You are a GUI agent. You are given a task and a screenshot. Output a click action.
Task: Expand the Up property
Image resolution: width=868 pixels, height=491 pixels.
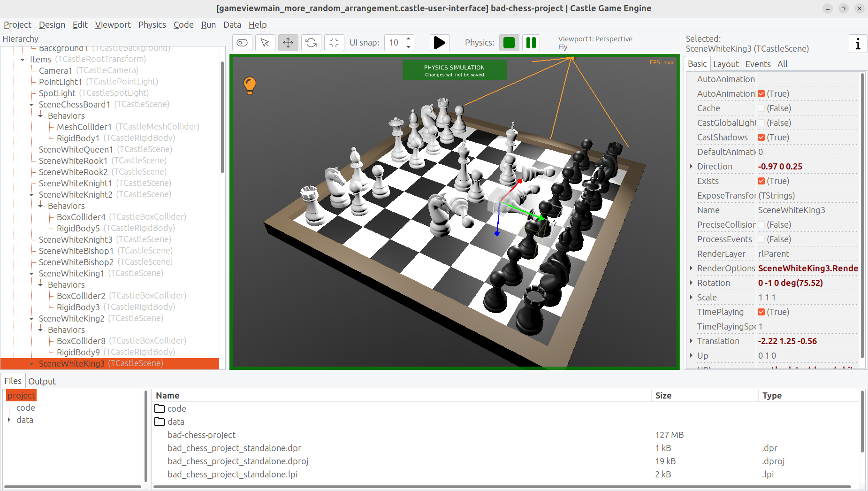pyautogui.click(x=691, y=356)
